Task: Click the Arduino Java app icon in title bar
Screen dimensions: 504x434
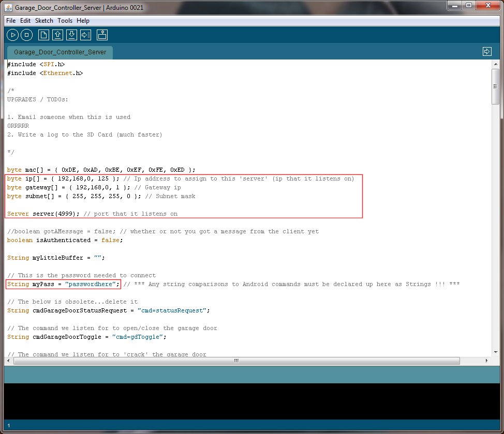Action: (8, 7)
